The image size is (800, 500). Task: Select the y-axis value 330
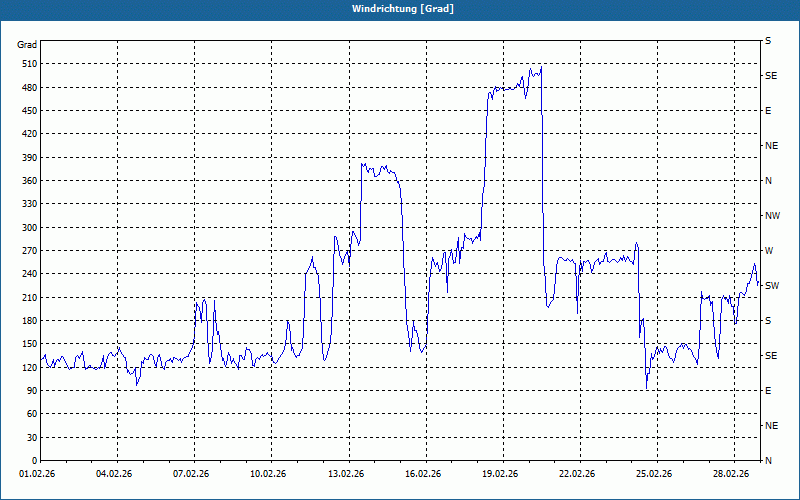click(x=30, y=204)
